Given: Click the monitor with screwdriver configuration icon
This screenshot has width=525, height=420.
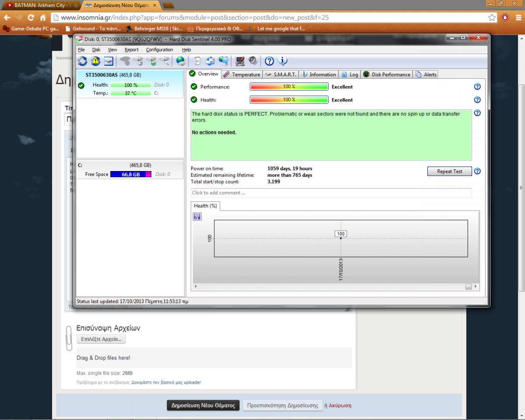Looking at the screenshot, I should [x=240, y=61].
